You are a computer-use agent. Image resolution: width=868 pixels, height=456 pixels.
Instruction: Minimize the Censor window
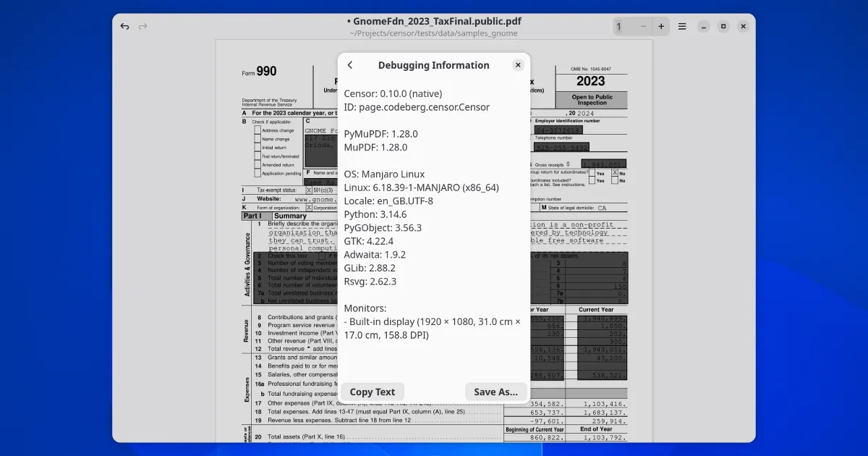(704, 26)
